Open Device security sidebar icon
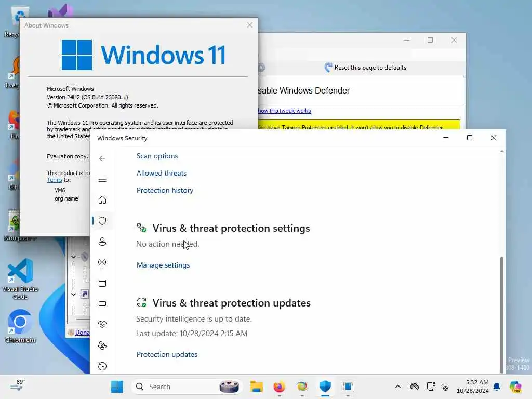 click(102, 304)
